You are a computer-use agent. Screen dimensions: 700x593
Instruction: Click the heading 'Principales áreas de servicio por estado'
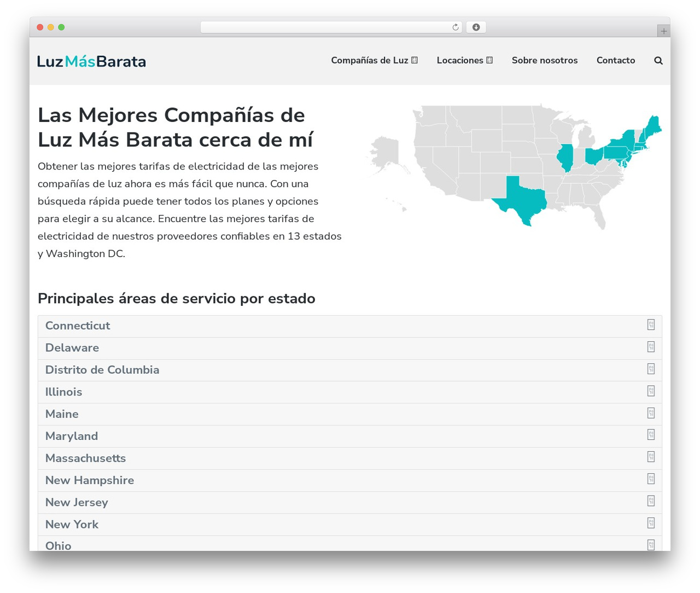click(177, 299)
